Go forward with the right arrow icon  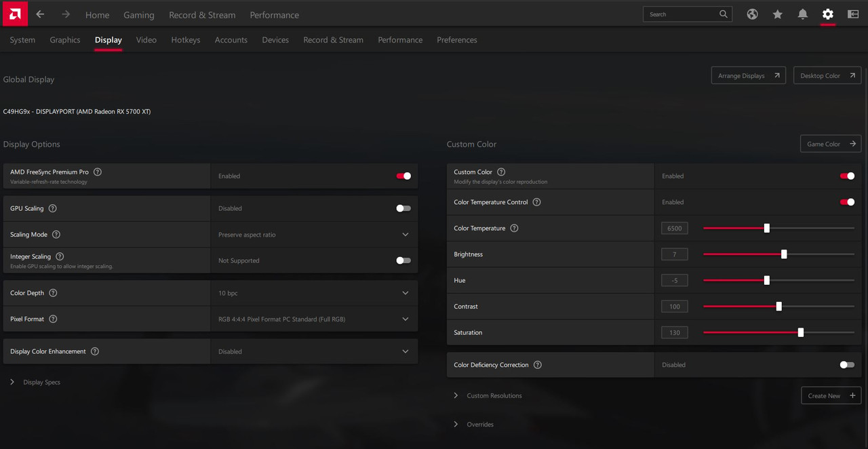[66, 14]
